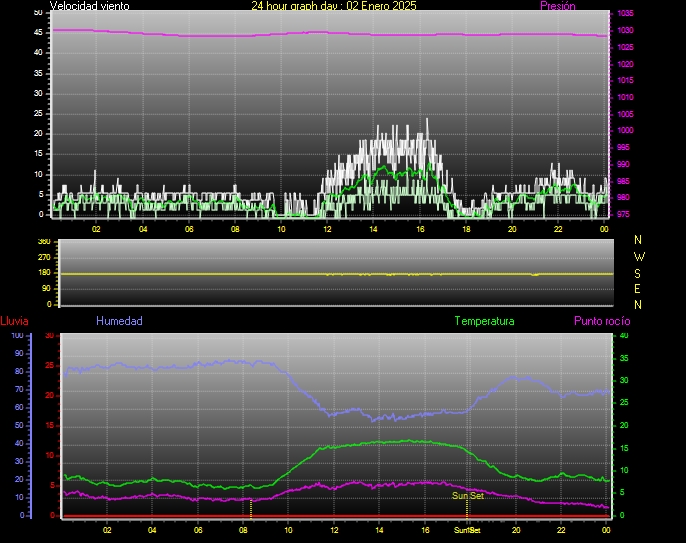Click the "270" wind direction axis value

[44, 257]
